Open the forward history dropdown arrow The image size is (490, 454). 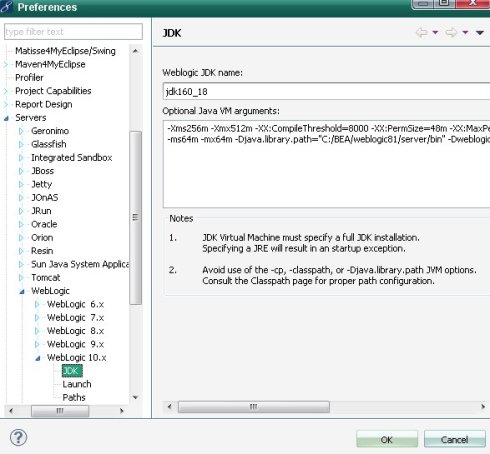click(465, 32)
